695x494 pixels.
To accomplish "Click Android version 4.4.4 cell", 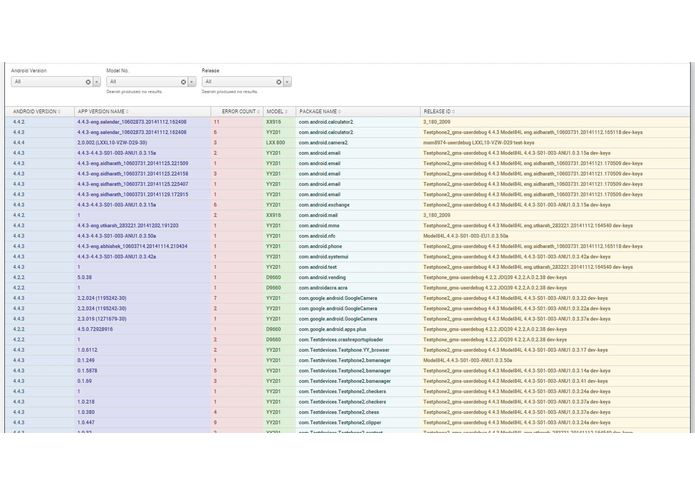I will pos(40,143).
